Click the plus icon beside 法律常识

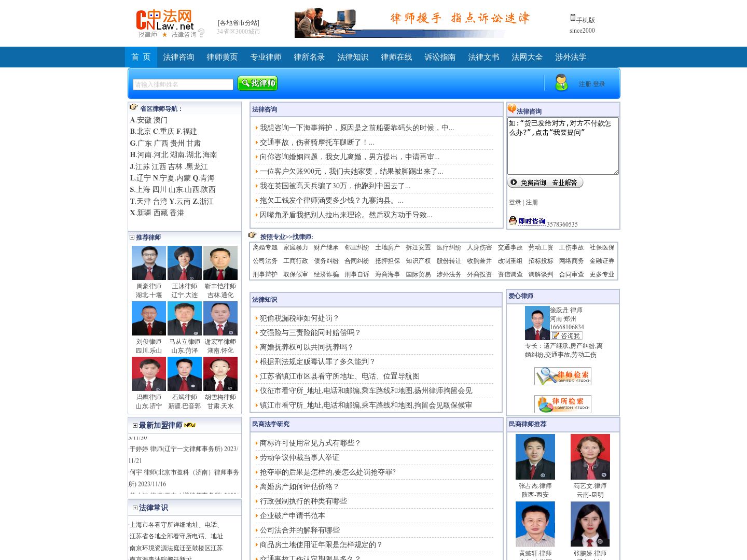coord(135,508)
